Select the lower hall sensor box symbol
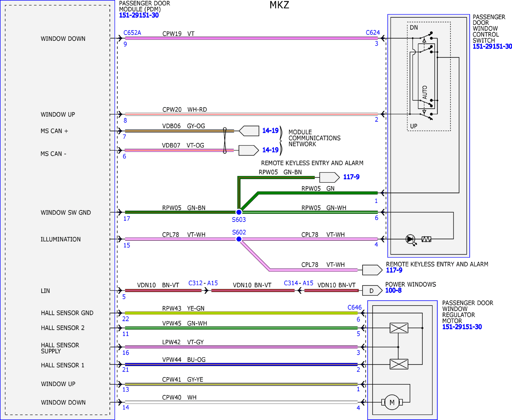Screen dimensions: 512x420 pos(399,364)
